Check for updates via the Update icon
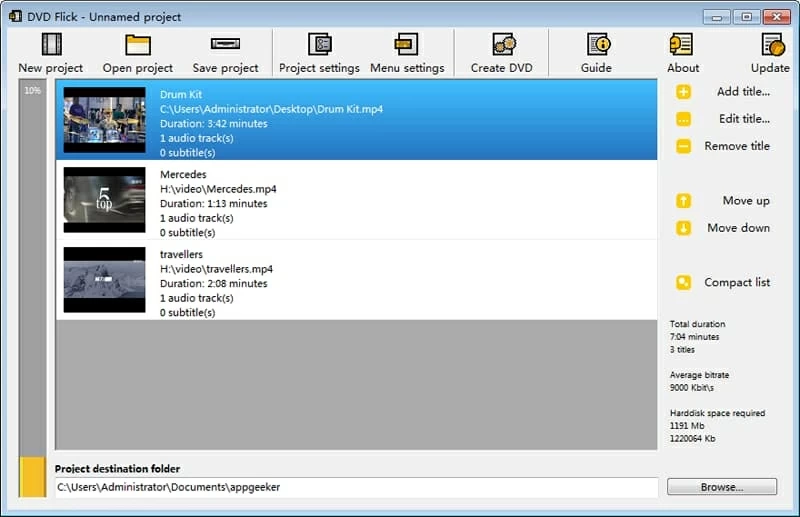 click(771, 46)
